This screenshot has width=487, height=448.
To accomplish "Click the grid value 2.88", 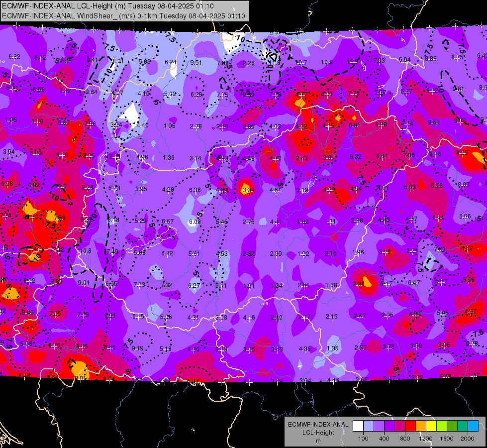I will click(x=357, y=221).
